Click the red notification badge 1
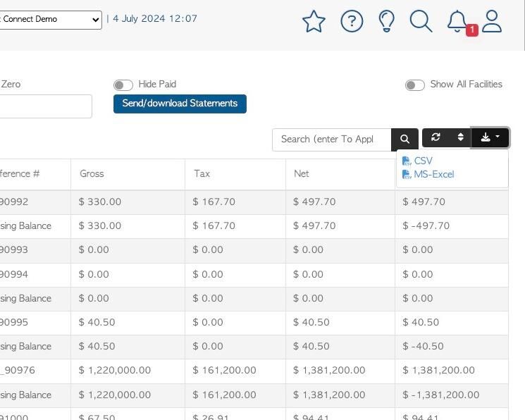The image size is (525, 420). 471,30
